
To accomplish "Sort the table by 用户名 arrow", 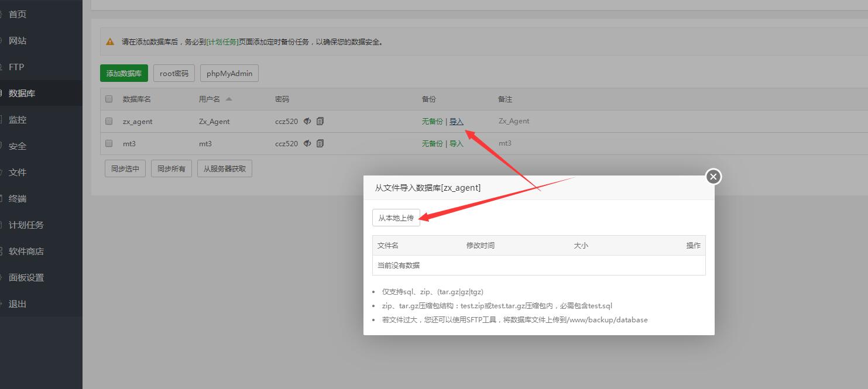I will coord(229,99).
